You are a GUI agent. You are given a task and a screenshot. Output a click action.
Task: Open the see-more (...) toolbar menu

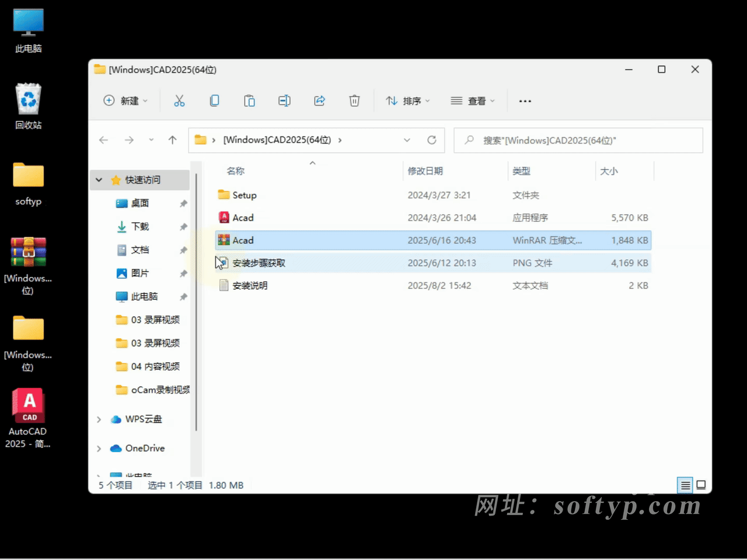525,100
